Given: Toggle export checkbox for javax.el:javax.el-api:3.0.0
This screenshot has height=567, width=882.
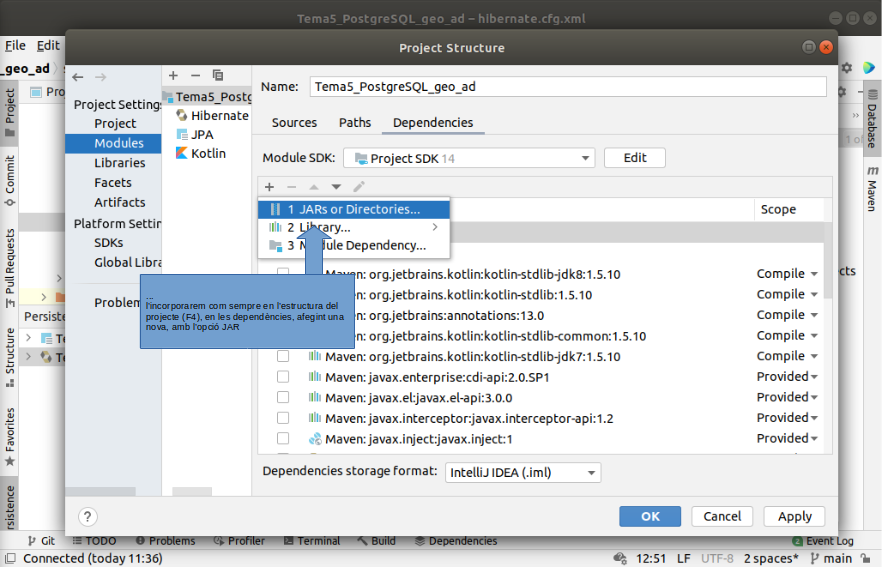Looking at the screenshot, I should tap(283, 398).
